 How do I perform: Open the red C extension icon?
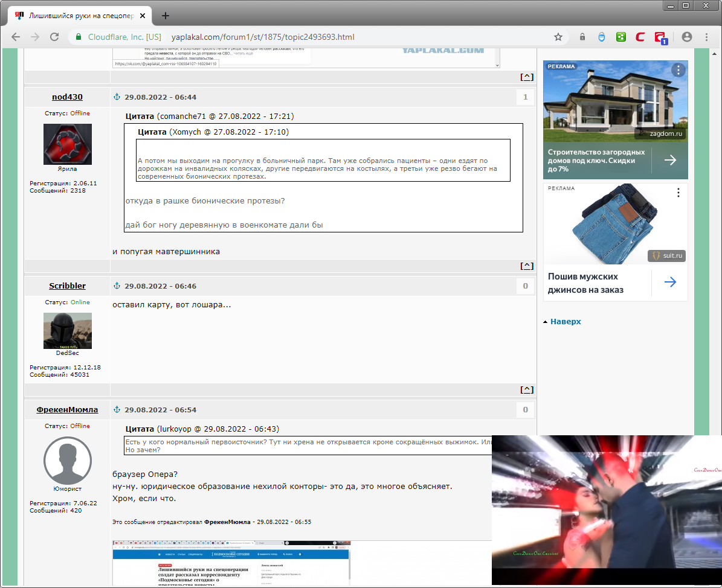tap(640, 37)
